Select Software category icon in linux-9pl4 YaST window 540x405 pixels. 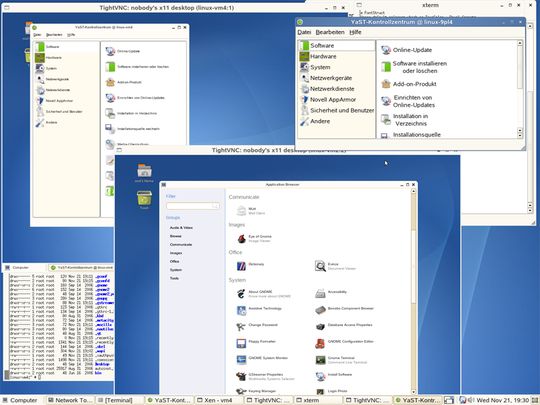click(x=304, y=46)
